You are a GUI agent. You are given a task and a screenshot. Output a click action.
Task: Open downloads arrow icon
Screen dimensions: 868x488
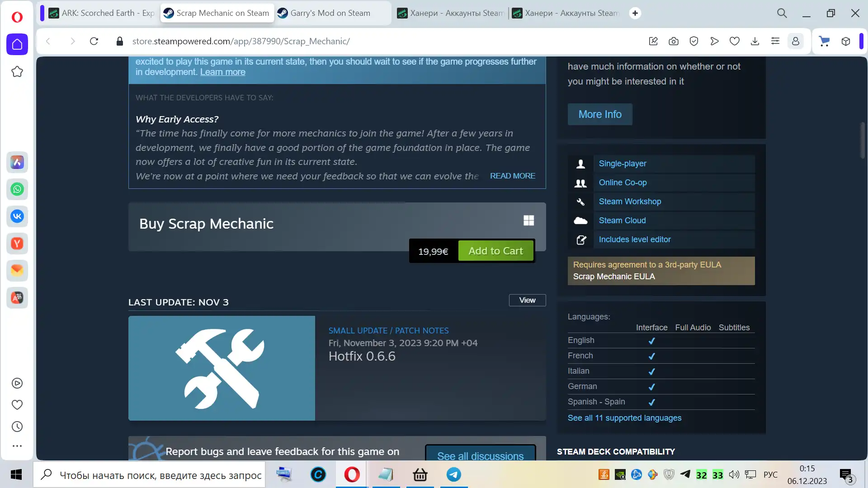755,41
